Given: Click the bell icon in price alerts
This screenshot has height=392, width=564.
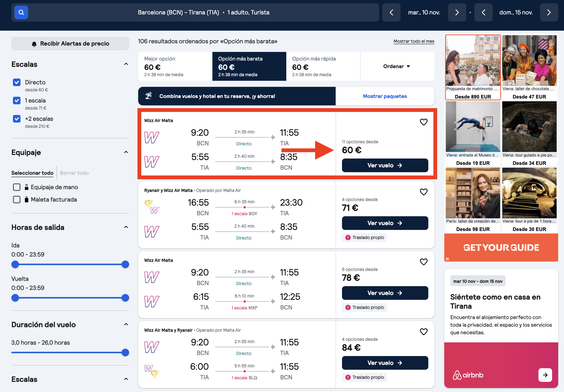Looking at the screenshot, I should pyautogui.click(x=34, y=44).
